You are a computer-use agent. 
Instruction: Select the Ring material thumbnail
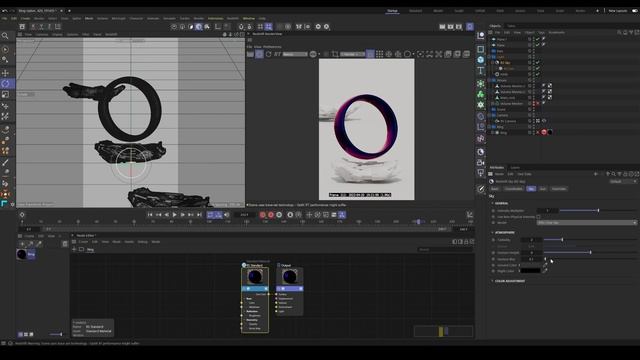tap(22, 254)
